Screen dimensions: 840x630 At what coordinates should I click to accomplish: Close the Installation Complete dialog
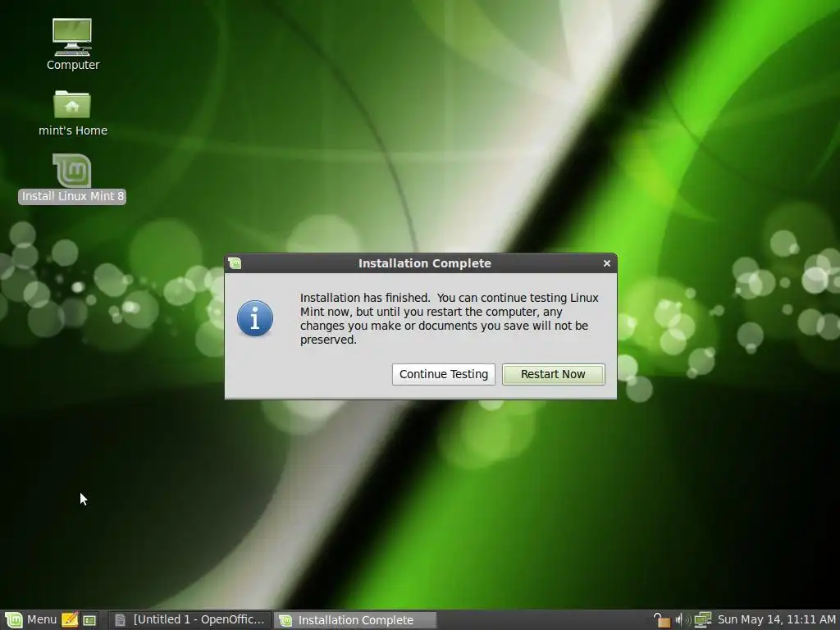point(606,263)
